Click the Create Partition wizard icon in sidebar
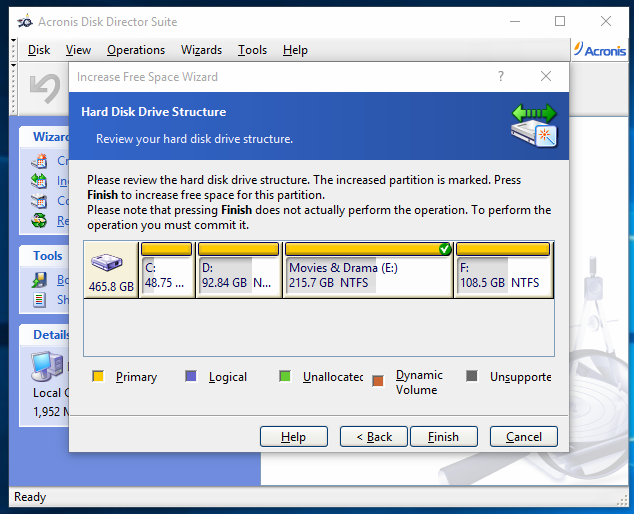This screenshot has width=634, height=514. pyautogui.click(x=39, y=161)
